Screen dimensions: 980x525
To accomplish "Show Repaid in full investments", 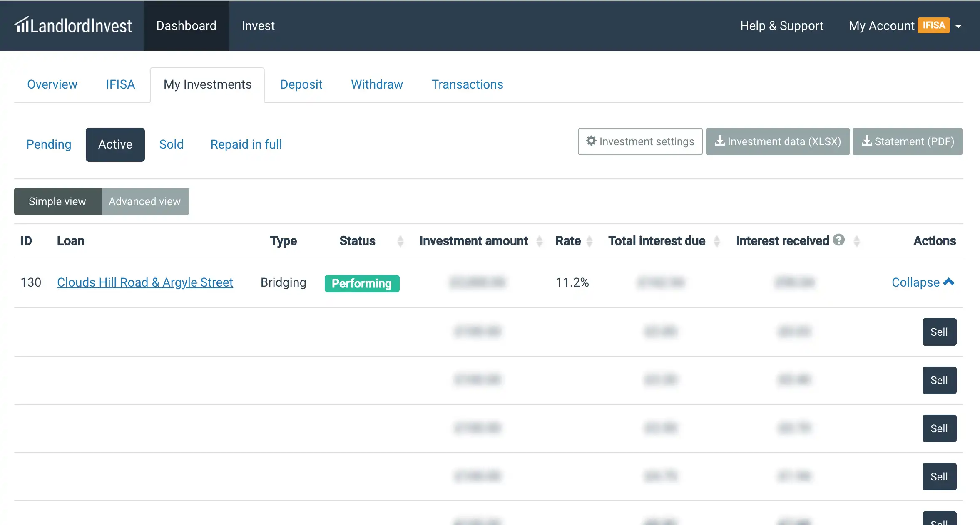I will point(246,144).
